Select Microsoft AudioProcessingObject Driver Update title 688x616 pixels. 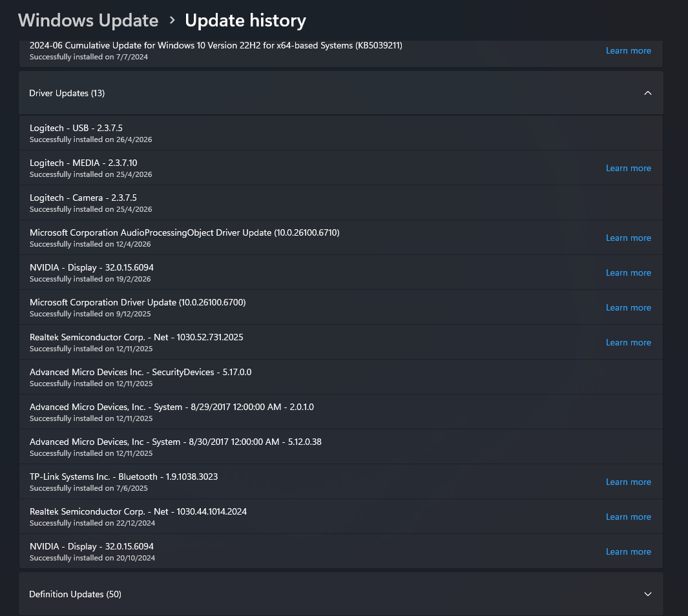[x=184, y=233]
